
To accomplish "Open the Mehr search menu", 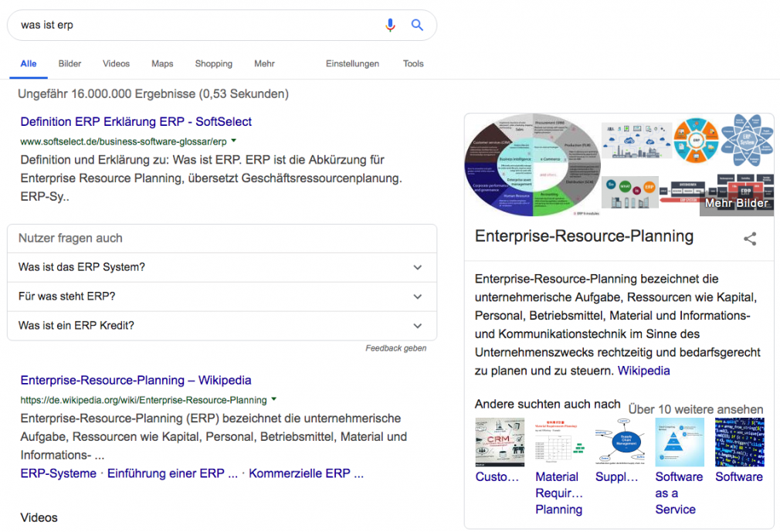I will pos(264,63).
